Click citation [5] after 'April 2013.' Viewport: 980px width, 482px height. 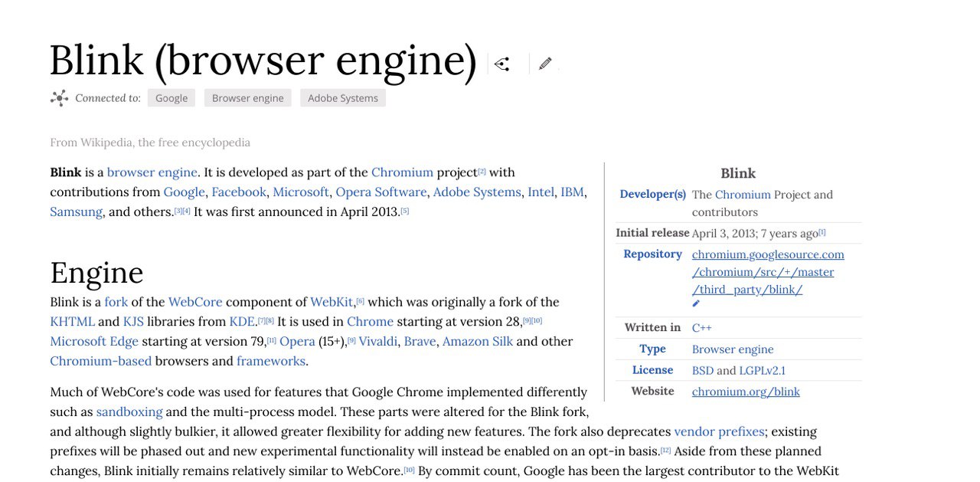(x=405, y=211)
